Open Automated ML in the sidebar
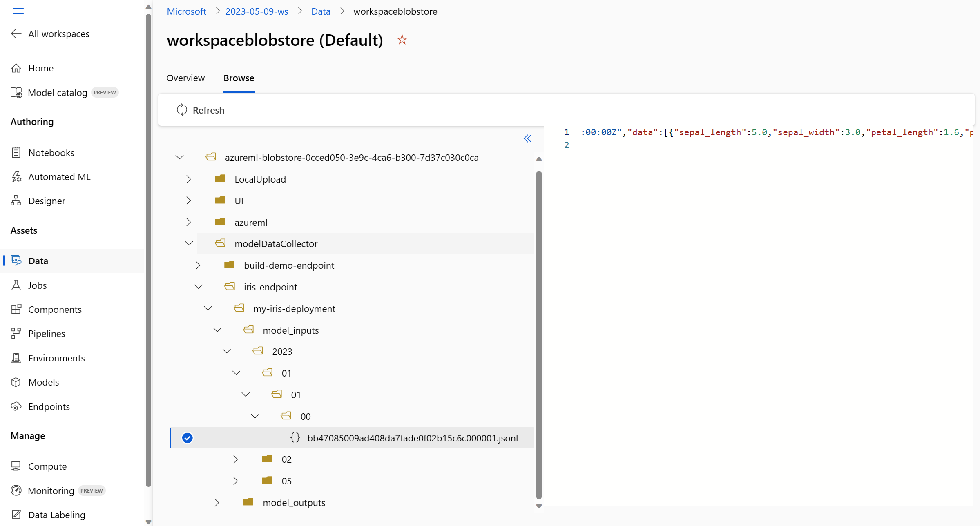 [59, 177]
